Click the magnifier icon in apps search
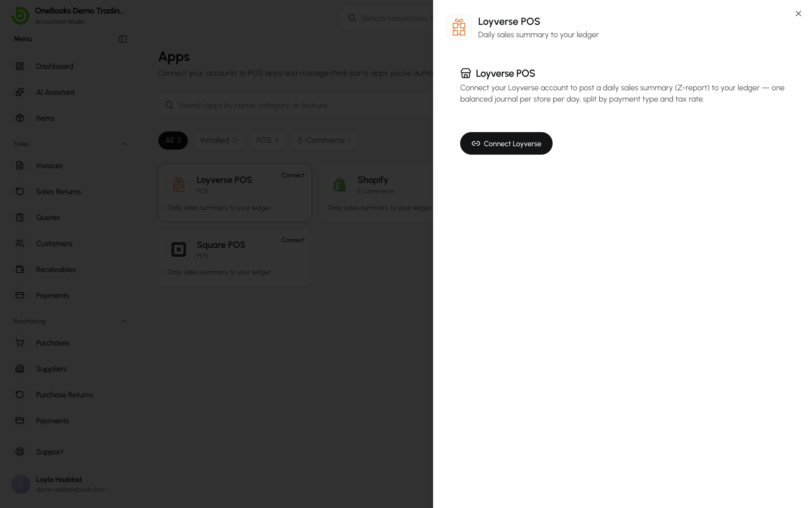This screenshot has height=508, width=812. click(x=169, y=105)
